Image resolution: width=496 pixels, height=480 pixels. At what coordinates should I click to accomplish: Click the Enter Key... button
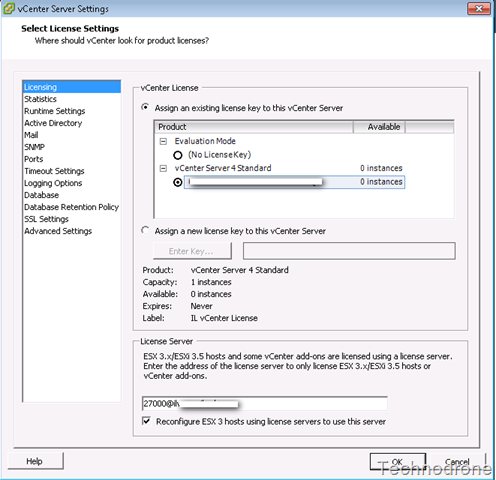[x=192, y=251]
